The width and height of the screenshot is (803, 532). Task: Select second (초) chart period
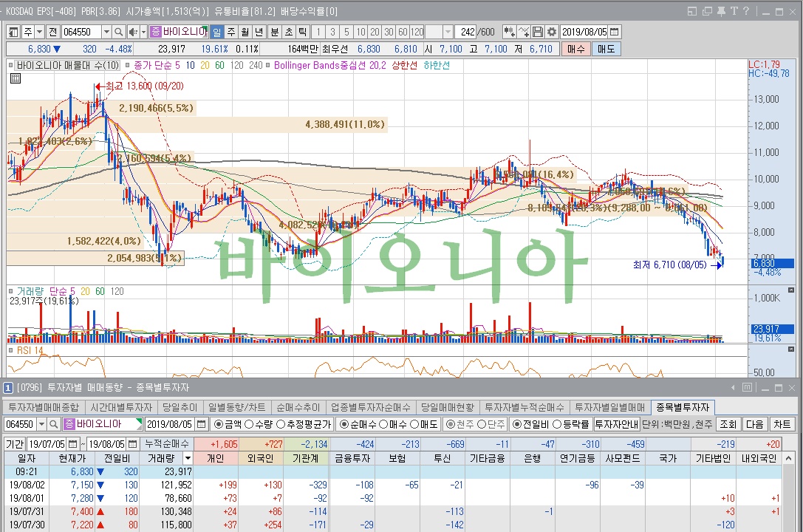click(x=288, y=32)
